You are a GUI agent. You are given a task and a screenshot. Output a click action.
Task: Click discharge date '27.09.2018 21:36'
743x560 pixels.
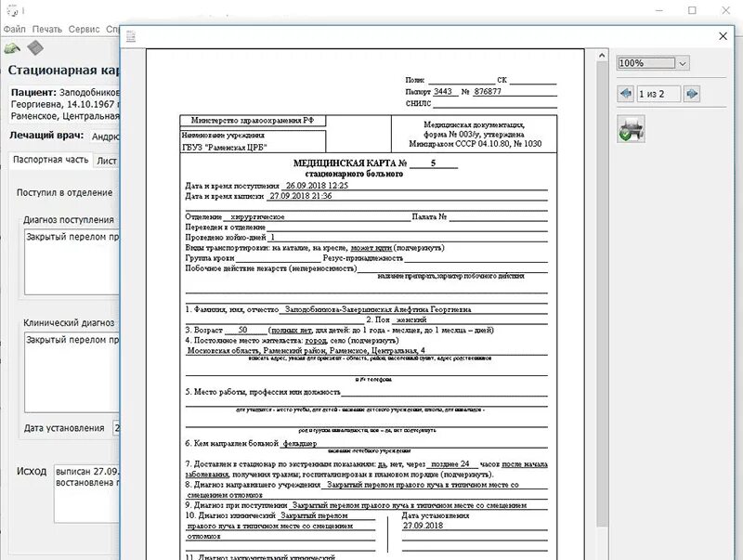pyautogui.click(x=301, y=196)
